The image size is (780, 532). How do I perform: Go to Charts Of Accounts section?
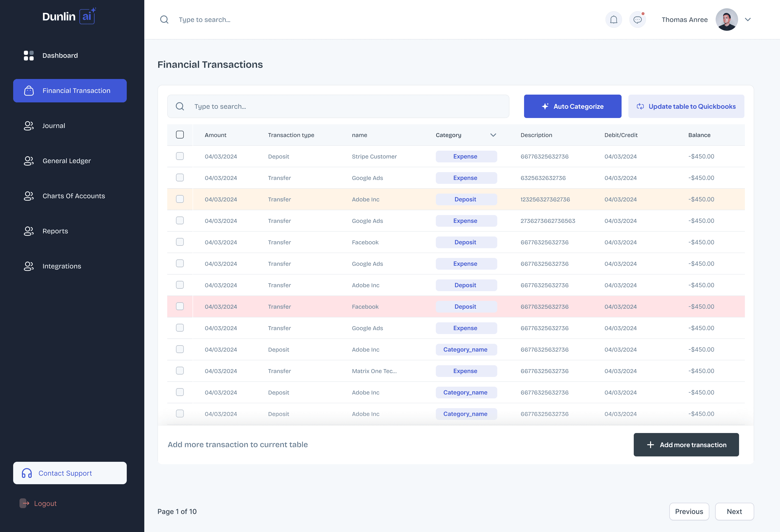pos(74,196)
